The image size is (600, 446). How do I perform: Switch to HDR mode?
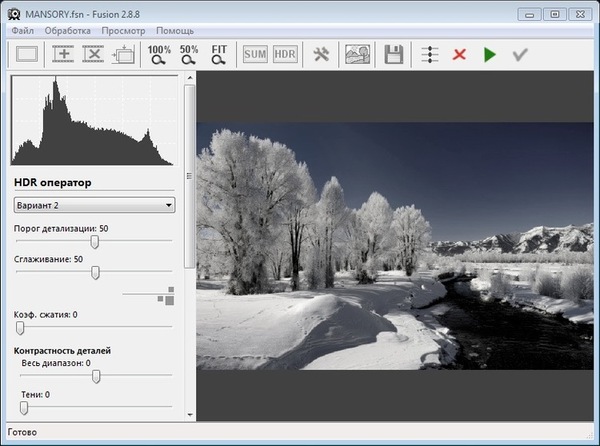[285, 55]
